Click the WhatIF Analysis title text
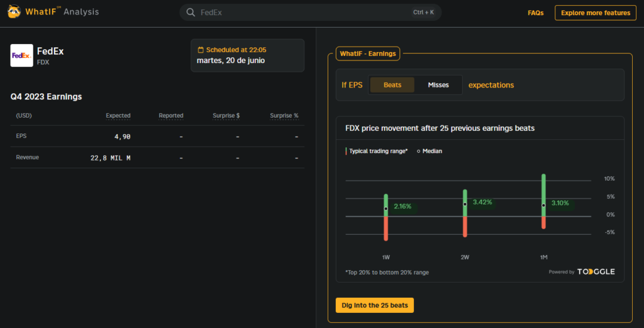 [x=62, y=11]
